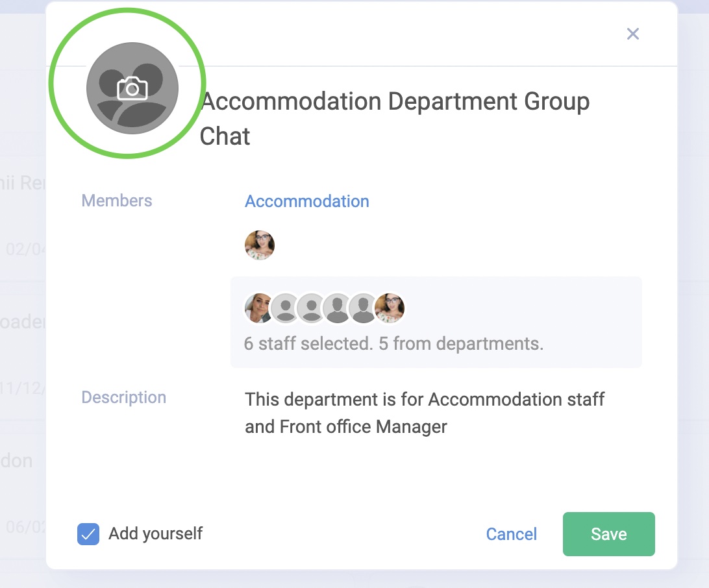The image size is (709, 588).
Task: Save the group chat settings
Action: click(608, 534)
